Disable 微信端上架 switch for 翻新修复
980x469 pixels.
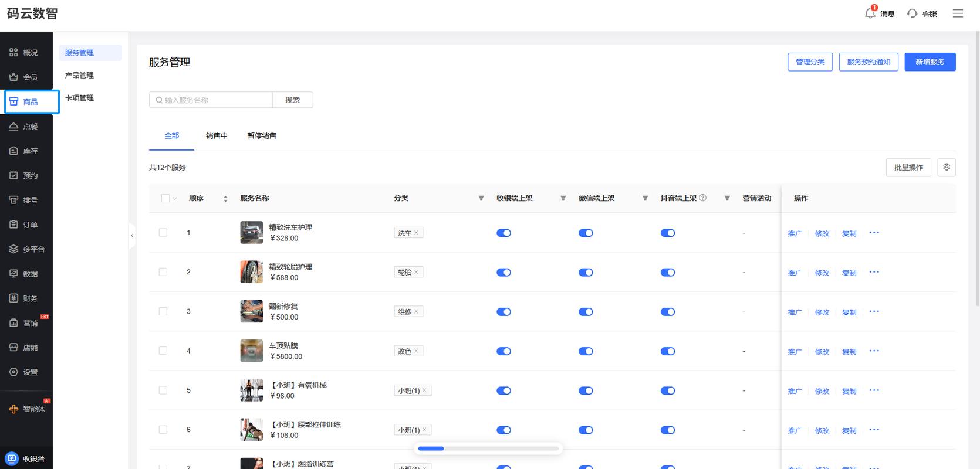[x=586, y=312]
